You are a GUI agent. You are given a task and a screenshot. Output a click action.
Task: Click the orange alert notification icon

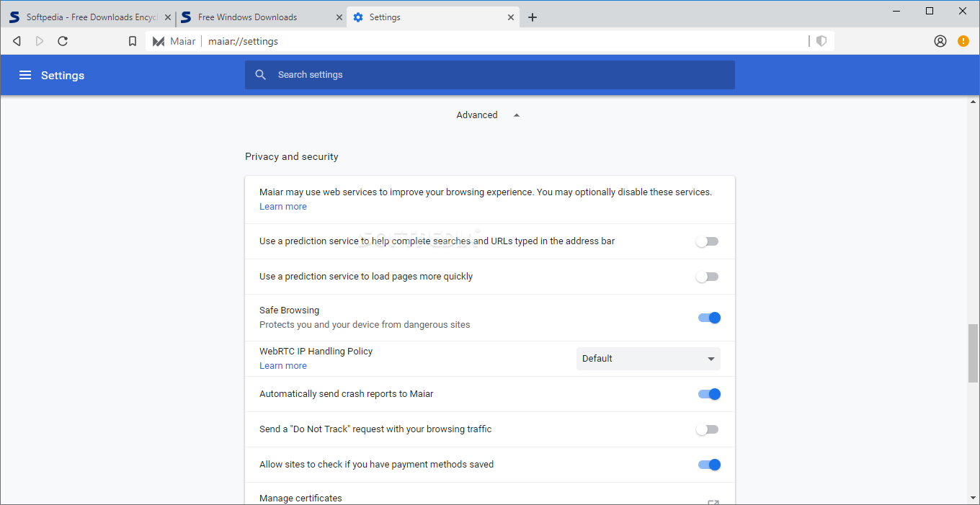pos(963,41)
